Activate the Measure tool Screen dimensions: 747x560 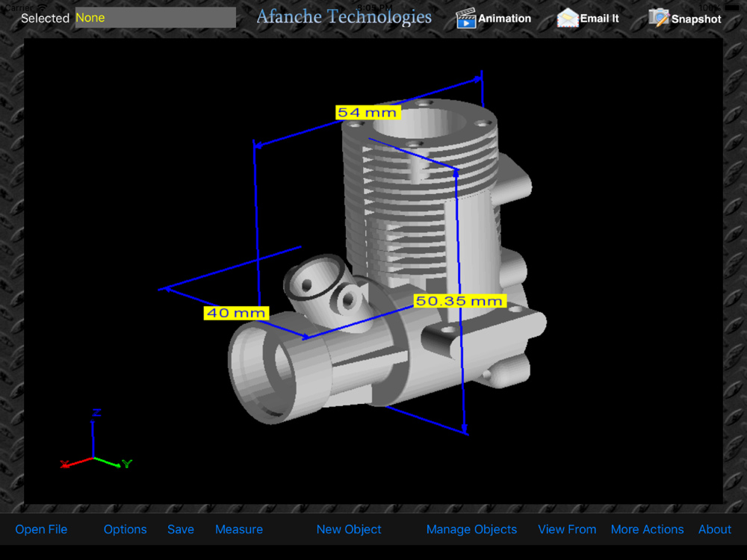(239, 529)
